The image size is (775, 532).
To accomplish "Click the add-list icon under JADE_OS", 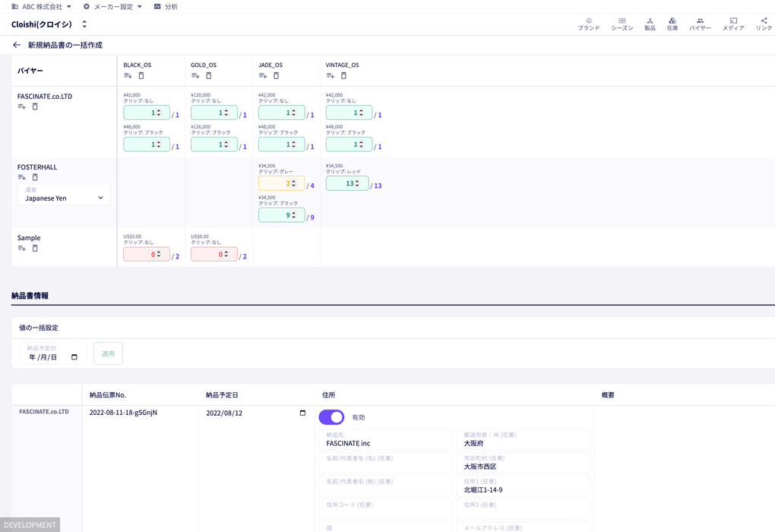I will [x=263, y=76].
